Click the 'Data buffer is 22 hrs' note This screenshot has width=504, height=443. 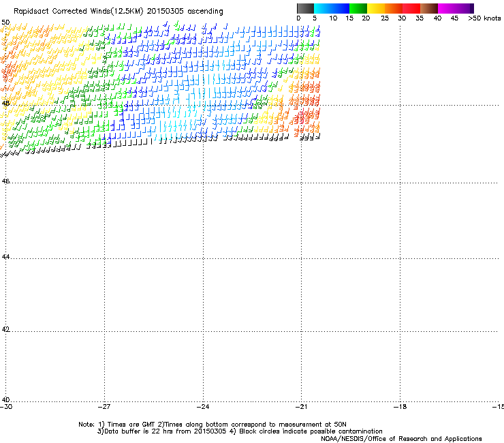point(138,431)
